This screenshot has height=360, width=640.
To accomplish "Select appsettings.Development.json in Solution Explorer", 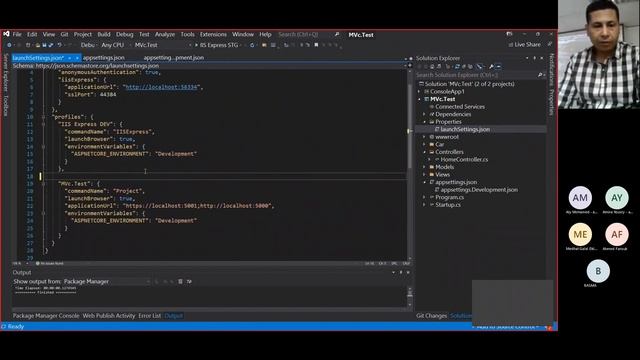I will (479, 190).
